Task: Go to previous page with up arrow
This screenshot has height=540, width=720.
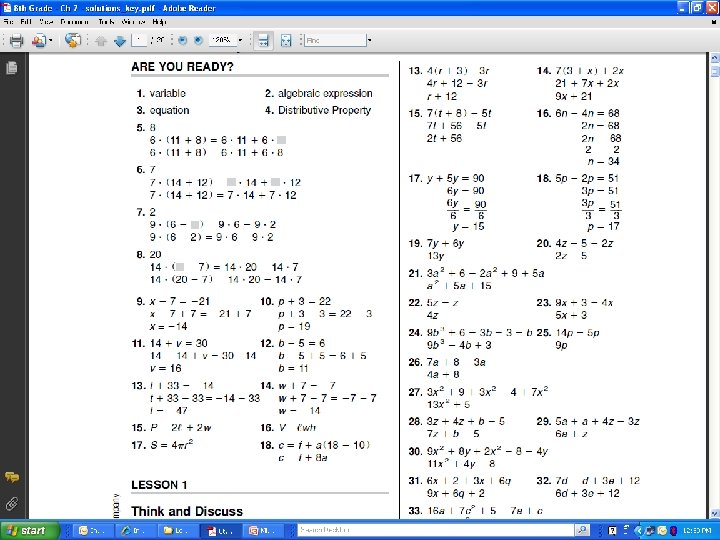Action: coord(101,41)
